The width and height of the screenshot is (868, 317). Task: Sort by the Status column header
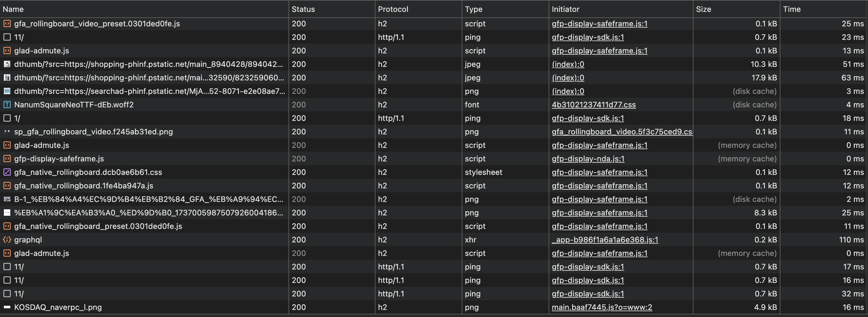point(303,9)
